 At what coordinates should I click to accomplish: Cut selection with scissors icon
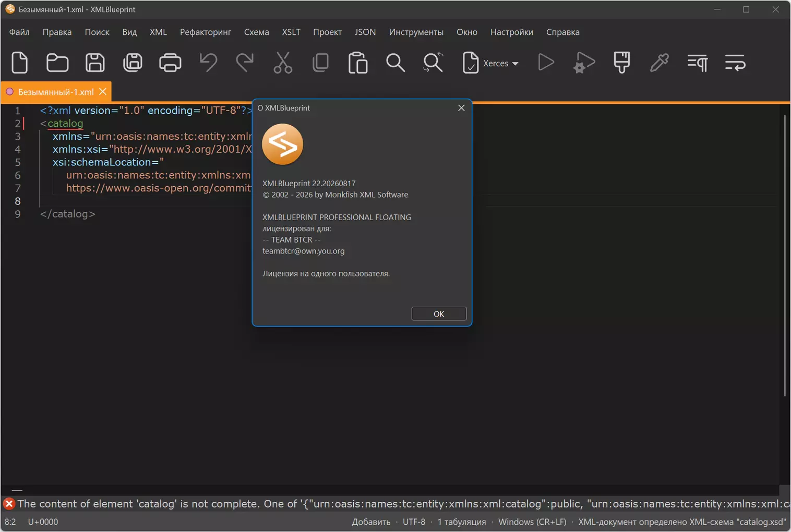click(283, 63)
